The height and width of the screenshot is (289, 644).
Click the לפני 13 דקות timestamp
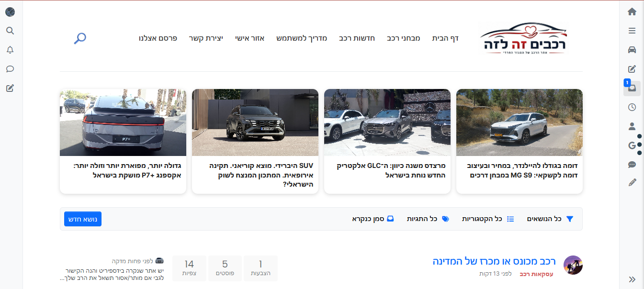[x=496, y=274]
